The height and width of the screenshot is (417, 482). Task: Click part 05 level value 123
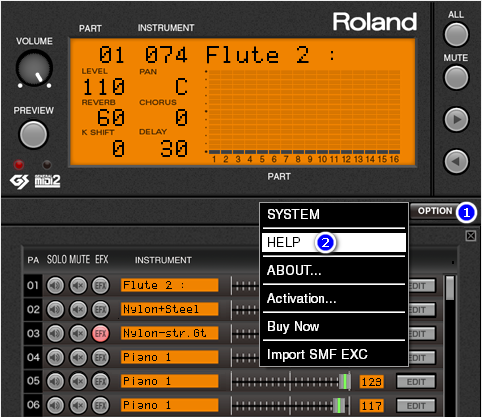(371, 382)
